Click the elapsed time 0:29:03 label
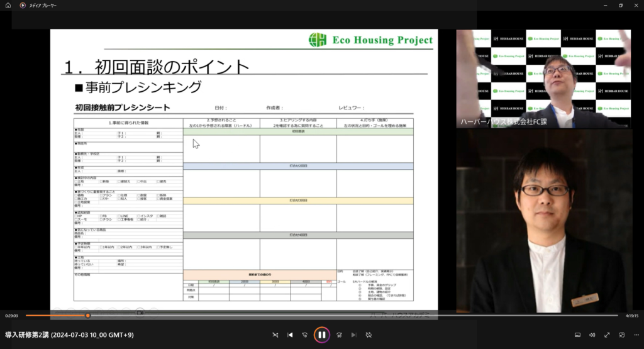Viewport: 644px width, 349px height. click(11, 316)
